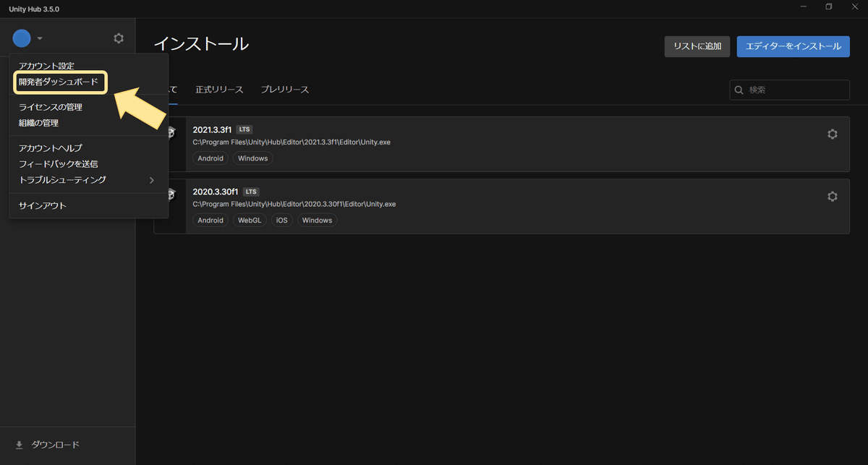Click 2021.3.3f1 editor install path
This screenshot has height=465, width=868.
click(x=292, y=142)
